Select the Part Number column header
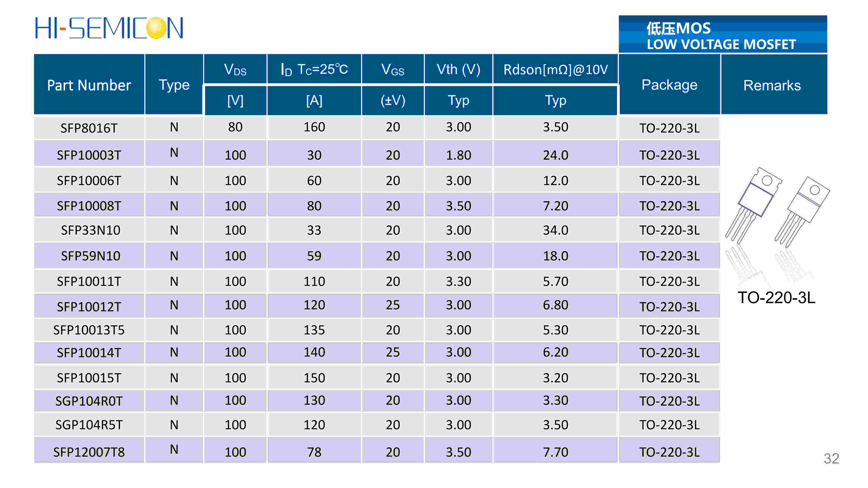The width and height of the screenshot is (868, 488). click(x=89, y=85)
